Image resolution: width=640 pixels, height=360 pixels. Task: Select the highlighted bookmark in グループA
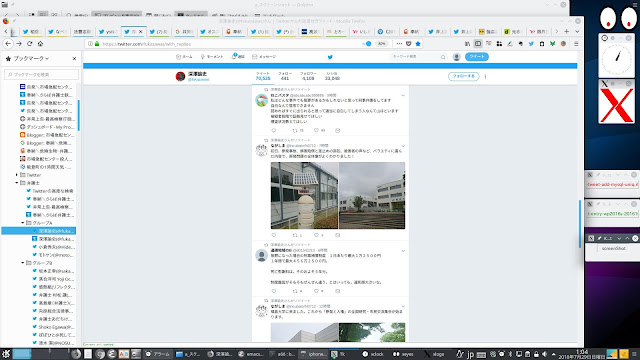(x=39, y=231)
